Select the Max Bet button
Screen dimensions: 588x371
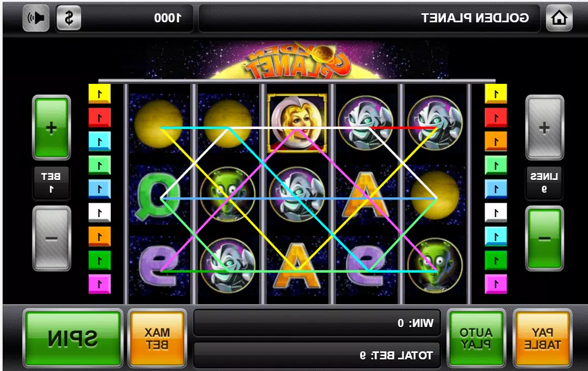click(x=157, y=338)
